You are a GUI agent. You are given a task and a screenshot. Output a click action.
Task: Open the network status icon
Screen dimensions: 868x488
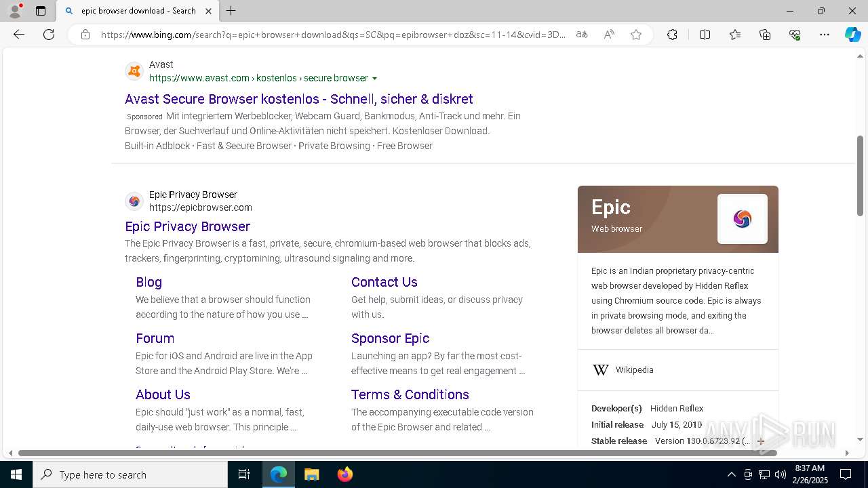(x=764, y=474)
